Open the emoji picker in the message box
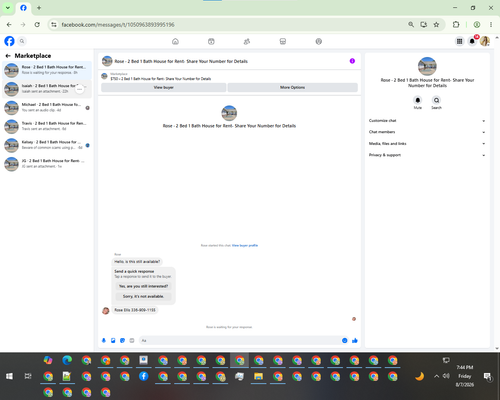Screen dimensions: 500x400 345,340
